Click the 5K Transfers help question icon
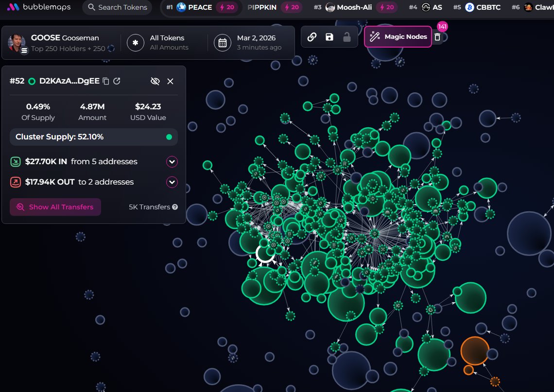This screenshot has height=392, width=554. [x=175, y=207]
